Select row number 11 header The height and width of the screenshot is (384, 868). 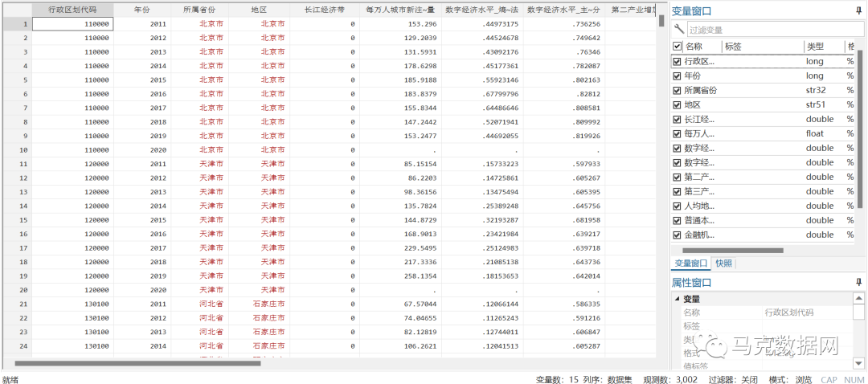tap(17, 164)
